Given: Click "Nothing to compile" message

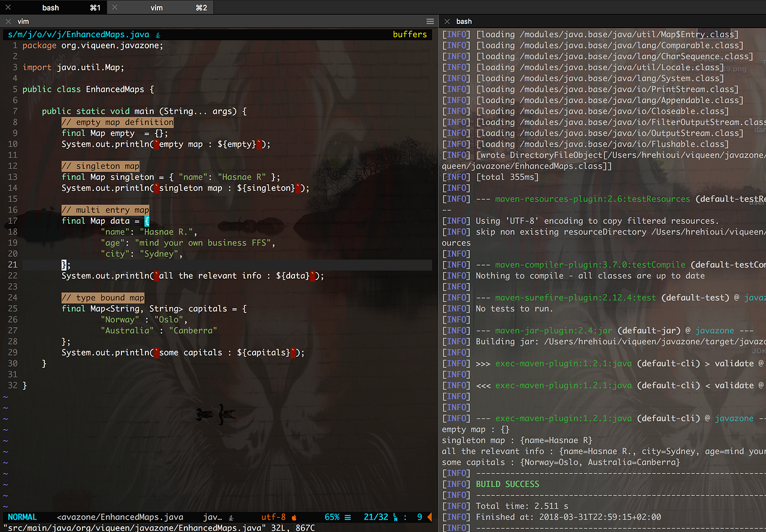Looking at the screenshot, I should point(590,276).
